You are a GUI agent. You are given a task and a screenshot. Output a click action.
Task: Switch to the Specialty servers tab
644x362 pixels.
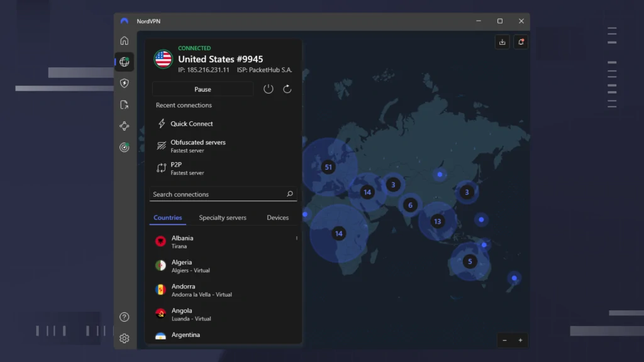click(x=223, y=217)
